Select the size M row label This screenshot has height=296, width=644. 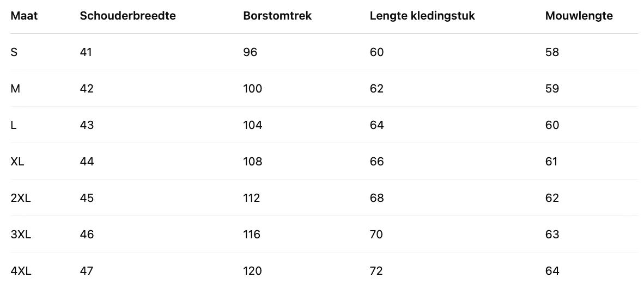pyautogui.click(x=15, y=89)
